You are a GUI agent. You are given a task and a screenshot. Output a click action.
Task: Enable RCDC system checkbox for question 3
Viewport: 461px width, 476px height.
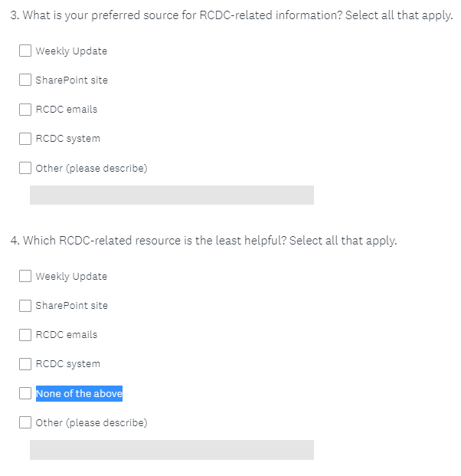tap(25, 139)
